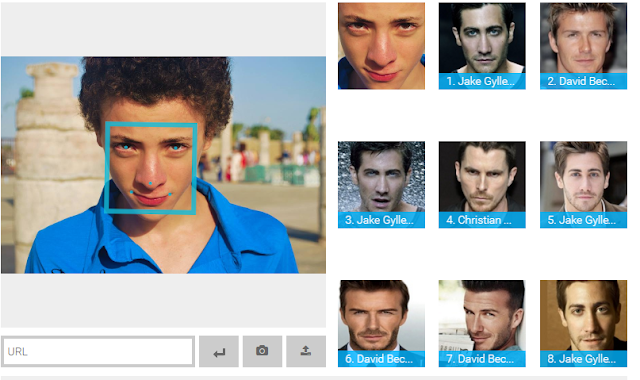The height and width of the screenshot is (380, 640).
Task: Click the cropped query face thumbnail
Action: [x=381, y=46]
